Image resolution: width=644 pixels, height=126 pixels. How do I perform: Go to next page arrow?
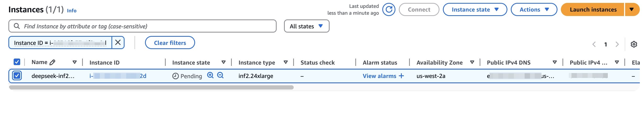click(x=617, y=44)
